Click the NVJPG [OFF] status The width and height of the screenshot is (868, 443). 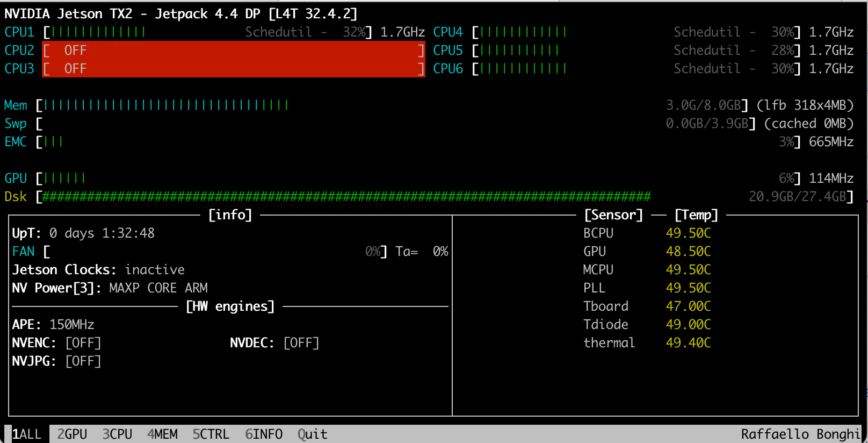[x=83, y=361]
